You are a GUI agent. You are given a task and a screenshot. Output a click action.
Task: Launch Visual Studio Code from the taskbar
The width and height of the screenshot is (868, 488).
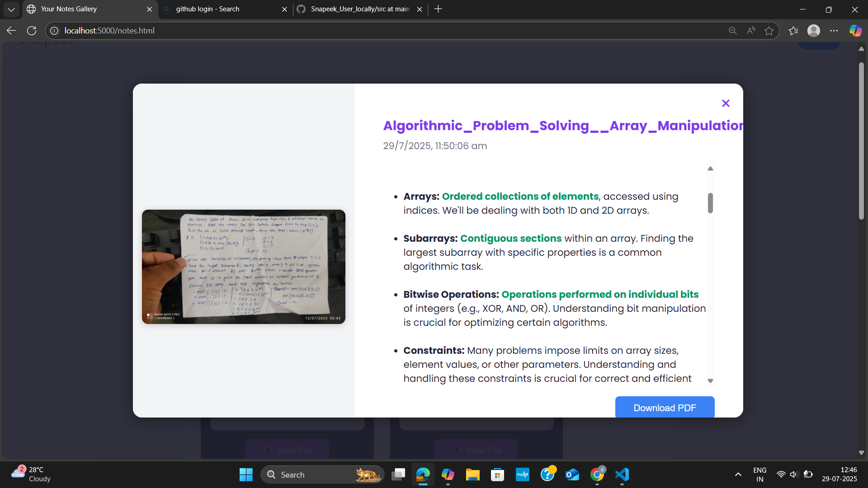tap(622, 474)
